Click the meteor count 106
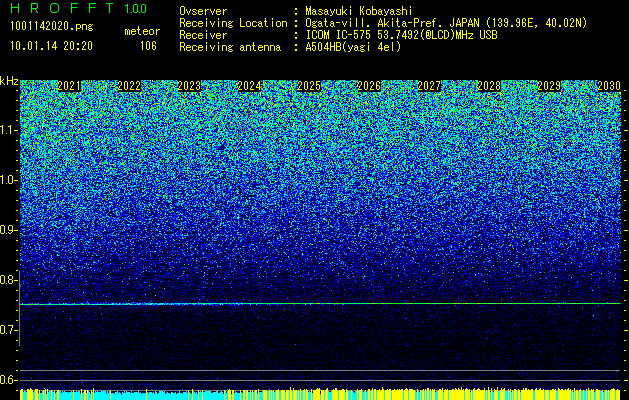Image resolution: width=629 pixels, height=400 pixels. click(x=148, y=46)
